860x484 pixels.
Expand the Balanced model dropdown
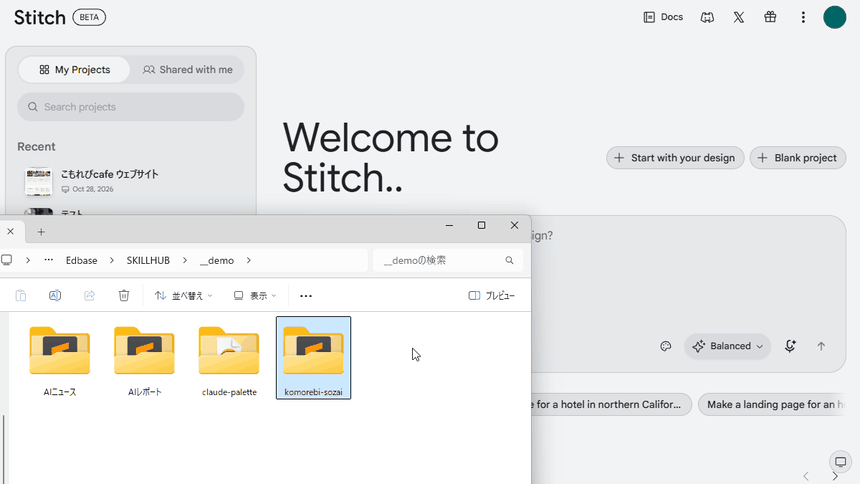pos(727,346)
